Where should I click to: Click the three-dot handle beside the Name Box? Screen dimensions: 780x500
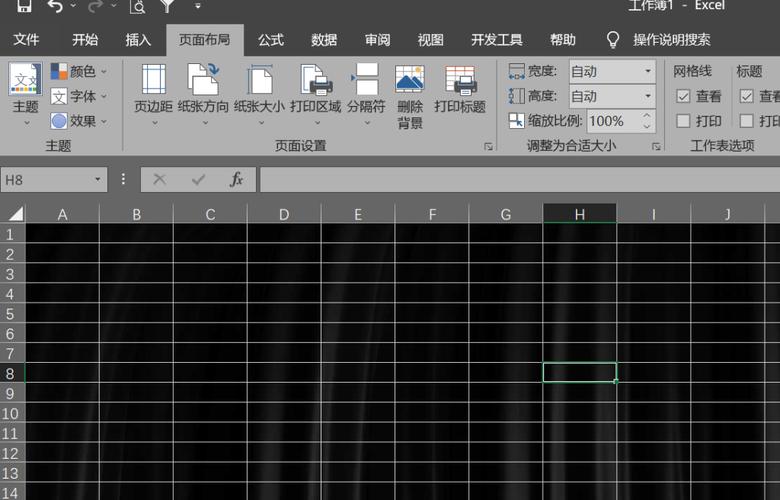click(123, 180)
